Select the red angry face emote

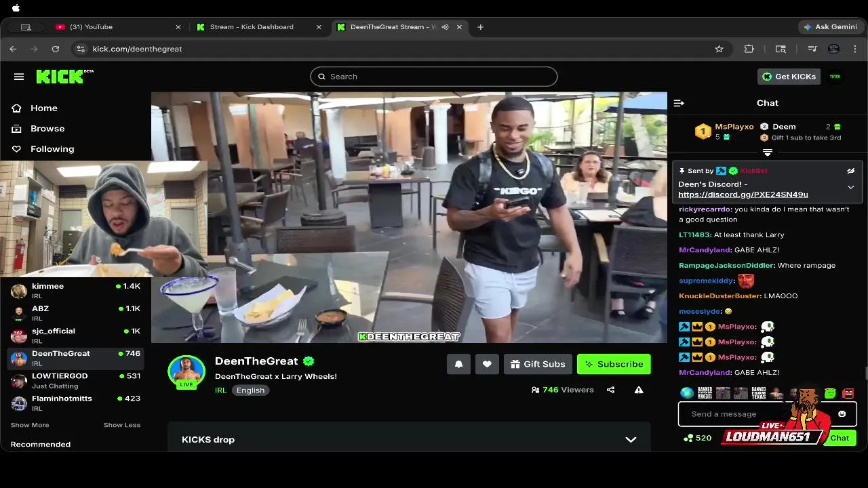pos(848,393)
